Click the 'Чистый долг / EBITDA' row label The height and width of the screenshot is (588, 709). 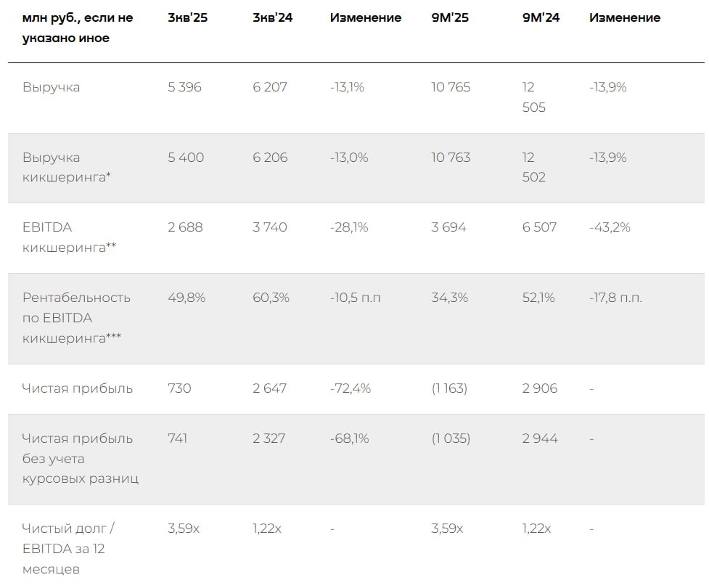tap(69, 549)
